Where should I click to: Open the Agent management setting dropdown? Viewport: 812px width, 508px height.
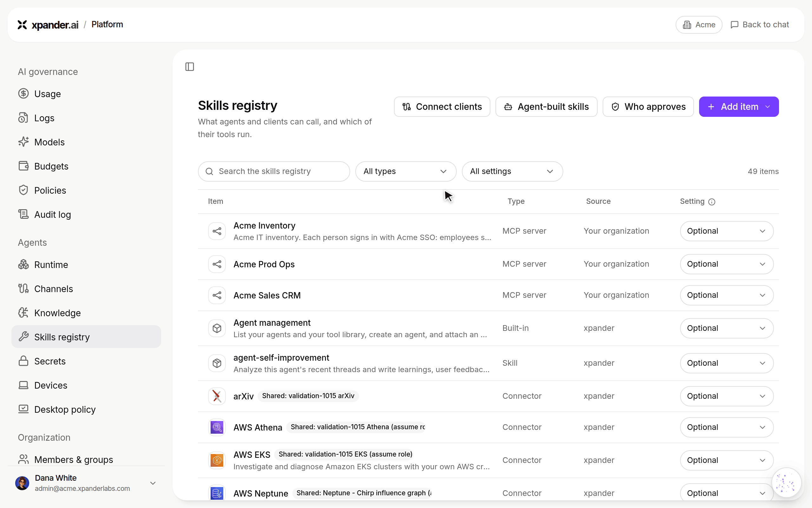coord(726,328)
